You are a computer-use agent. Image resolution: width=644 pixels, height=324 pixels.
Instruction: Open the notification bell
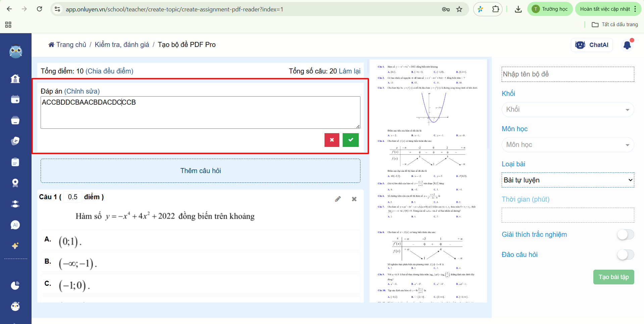coord(627,45)
